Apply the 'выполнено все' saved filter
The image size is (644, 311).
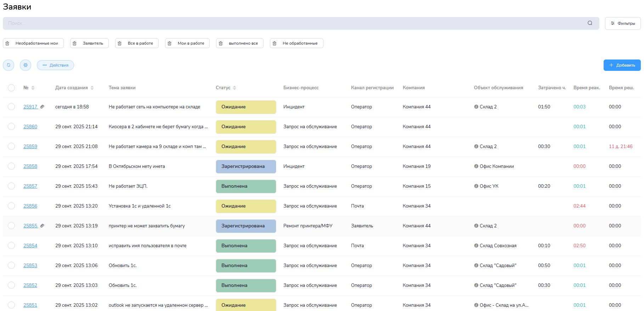[243, 43]
